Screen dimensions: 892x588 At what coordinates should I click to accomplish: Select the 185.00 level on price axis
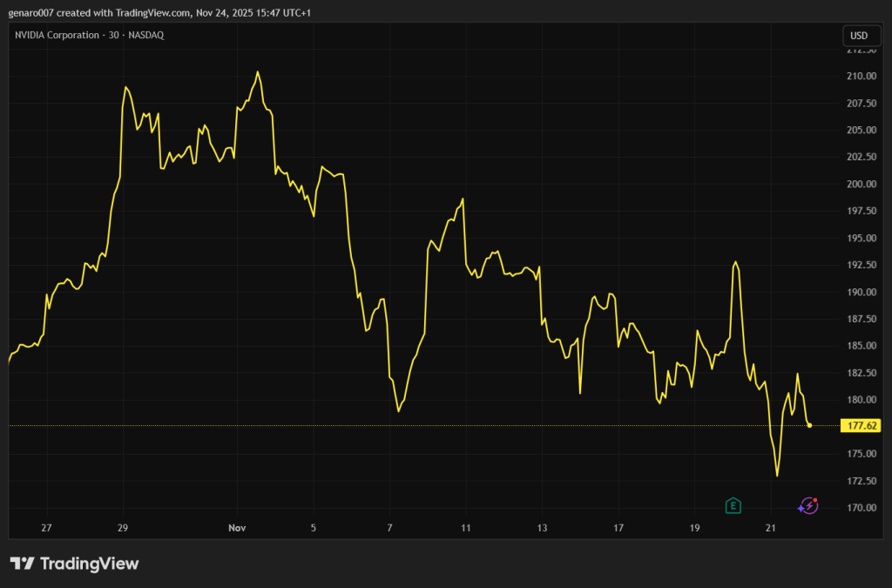(862, 346)
